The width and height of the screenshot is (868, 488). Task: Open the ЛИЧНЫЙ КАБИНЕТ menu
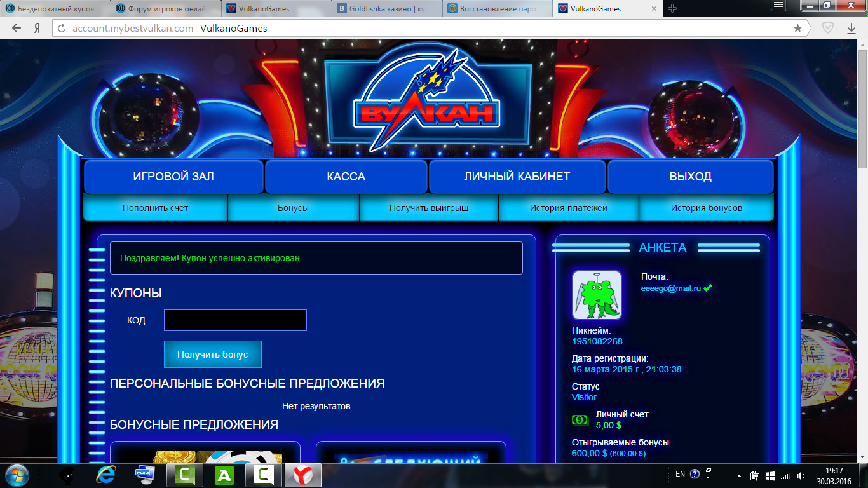pos(517,177)
